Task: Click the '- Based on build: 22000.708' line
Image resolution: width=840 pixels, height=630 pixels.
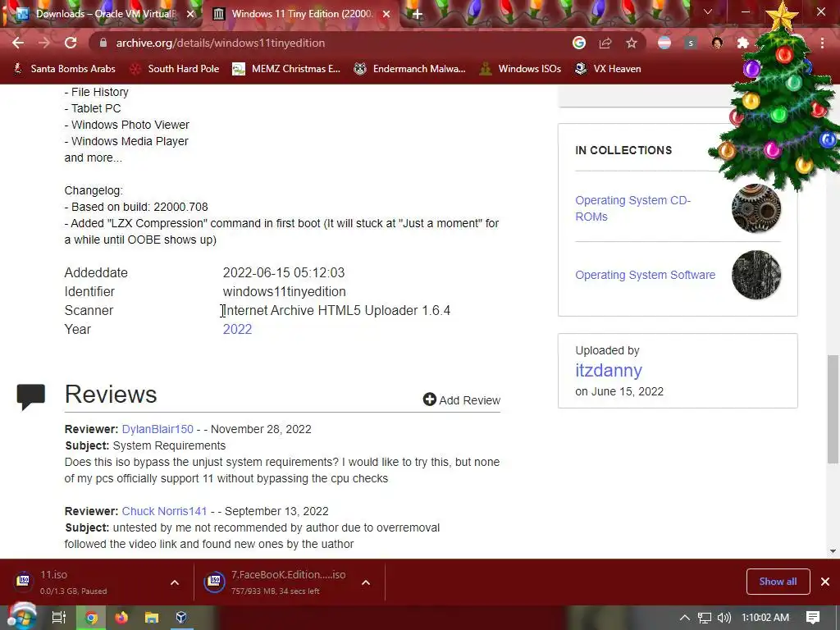Action: (x=136, y=207)
